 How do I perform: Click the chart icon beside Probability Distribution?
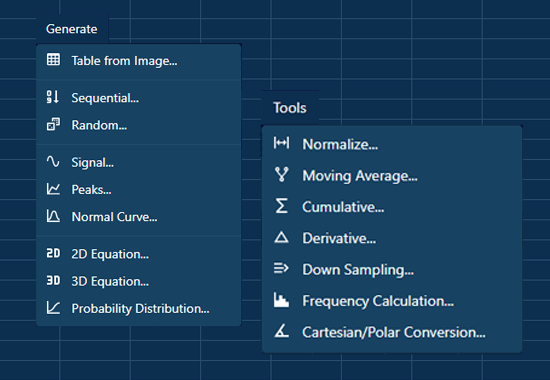pos(53,308)
